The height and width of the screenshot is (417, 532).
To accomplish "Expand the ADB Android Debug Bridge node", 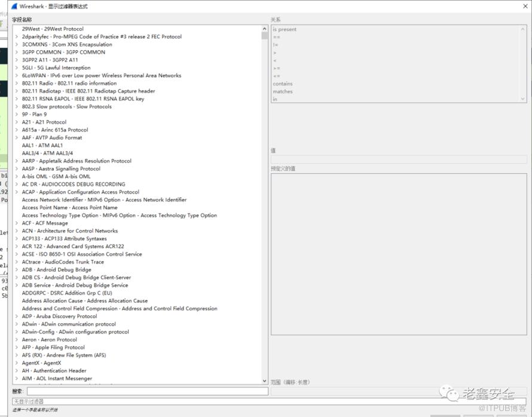I will [x=16, y=270].
